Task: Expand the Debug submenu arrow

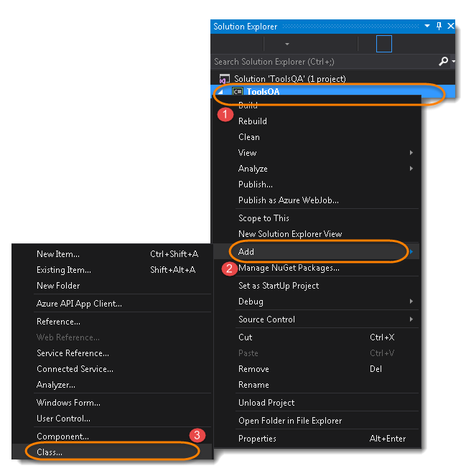Action: tap(411, 302)
